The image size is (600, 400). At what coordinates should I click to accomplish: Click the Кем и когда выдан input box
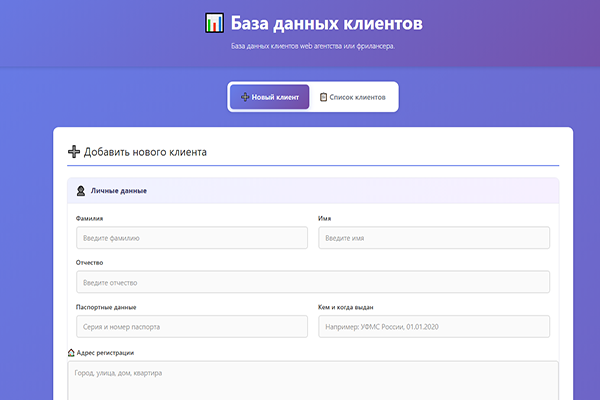point(434,327)
